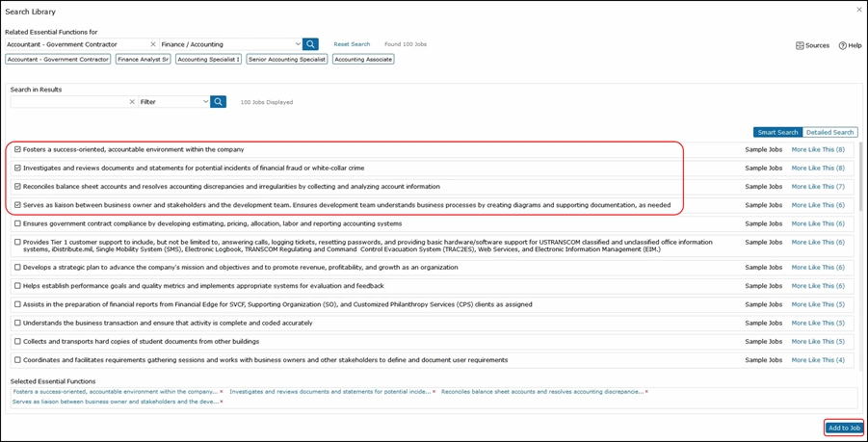
Task: Open Sources from the top right
Action: pyautogui.click(x=812, y=45)
